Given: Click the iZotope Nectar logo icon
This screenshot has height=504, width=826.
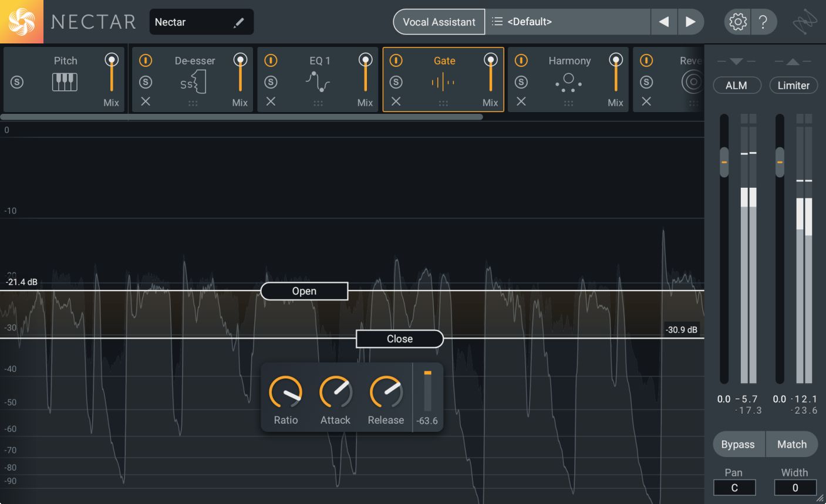Looking at the screenshot, I should click(22, 22).
